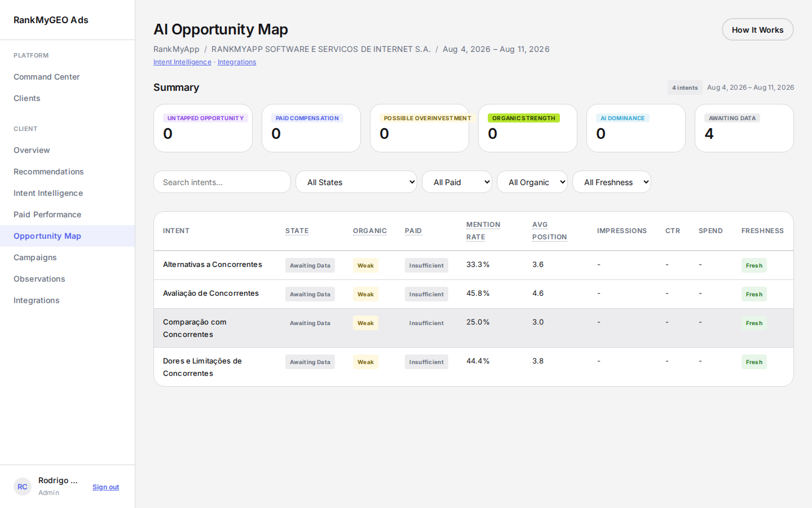Open the All Freshness dropdown

coord(612,182)
